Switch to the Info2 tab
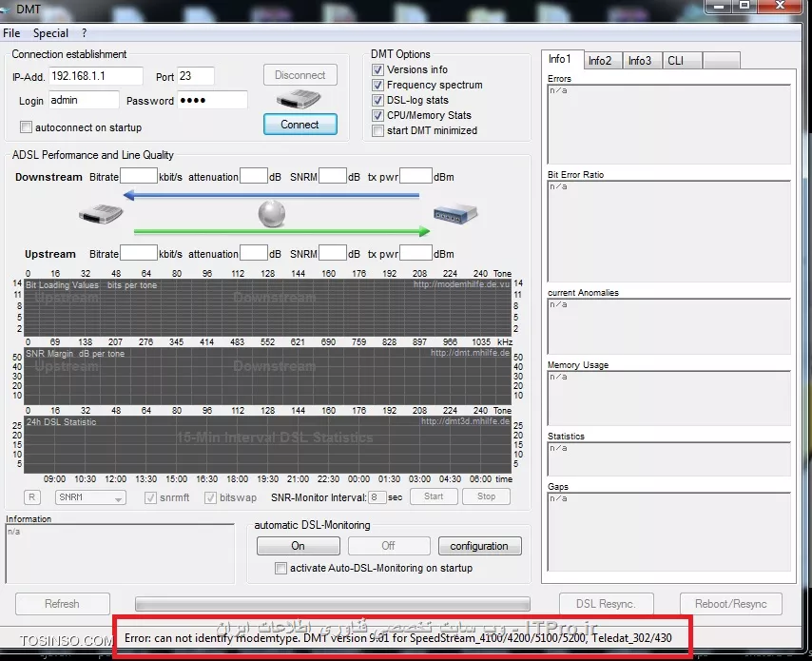Image resolution: width=812 pixels, height=661 pixels. pos(603,61)
